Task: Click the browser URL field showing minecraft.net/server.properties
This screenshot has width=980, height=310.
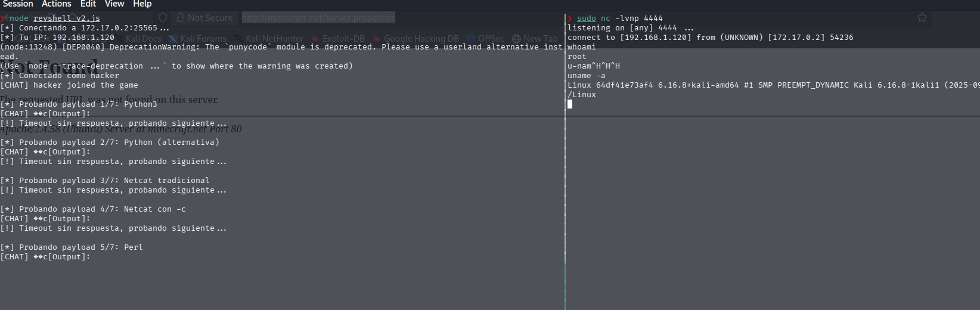Action: pos(318,18)
